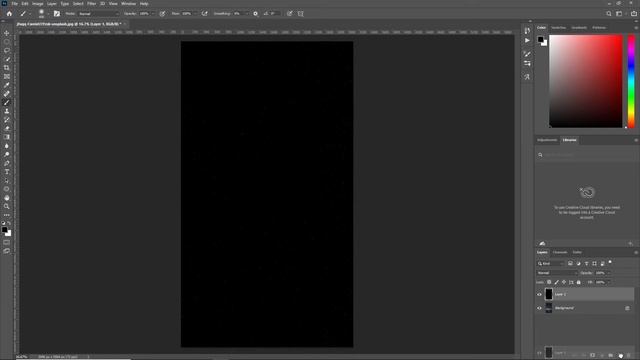Select the Brush tool in the toolbar
Viewport: 640px width, 360px height.
pyautogui.click(x=7, y=102)
